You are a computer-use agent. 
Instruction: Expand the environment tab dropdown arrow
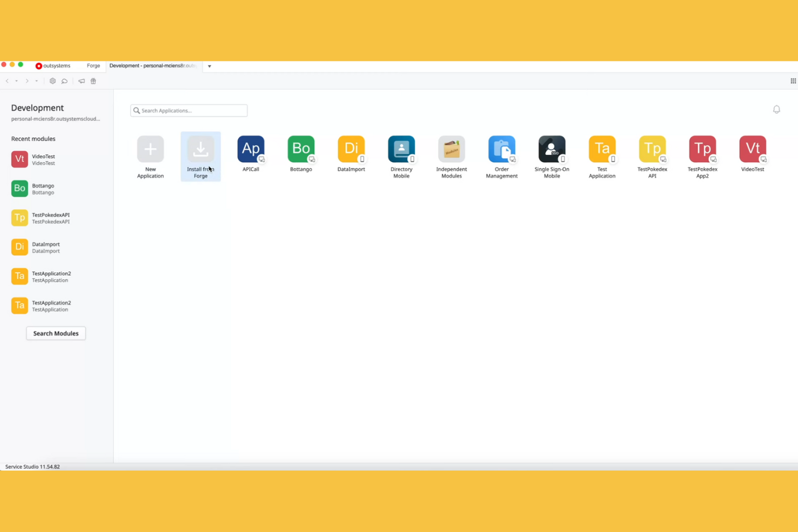[209, 66]
